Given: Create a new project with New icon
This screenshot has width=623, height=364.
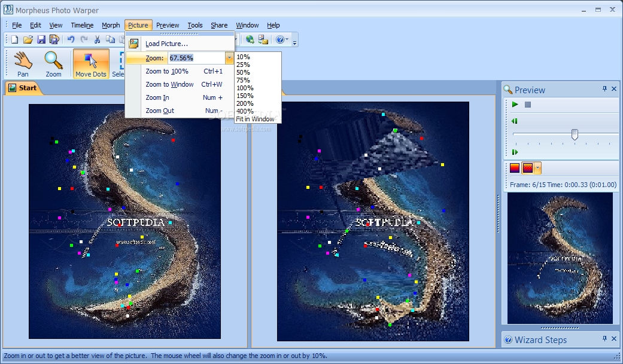Looking at the screenshot, I should click(x=15, y=39).
